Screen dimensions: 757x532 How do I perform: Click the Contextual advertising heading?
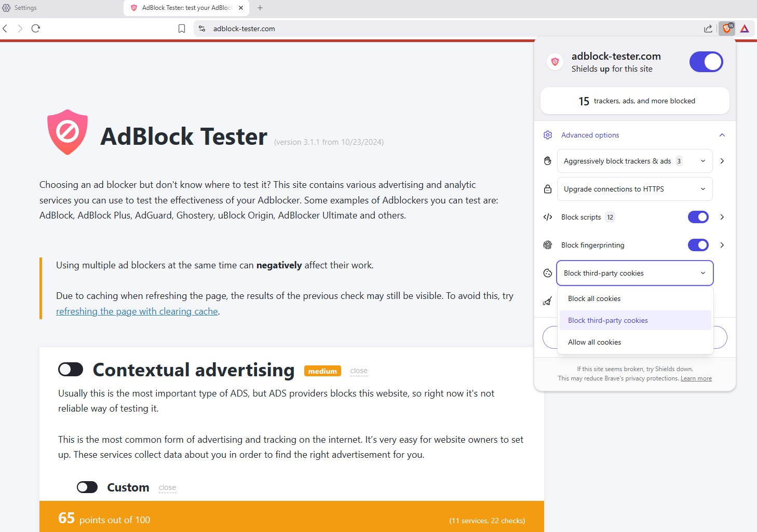point(194,370)
